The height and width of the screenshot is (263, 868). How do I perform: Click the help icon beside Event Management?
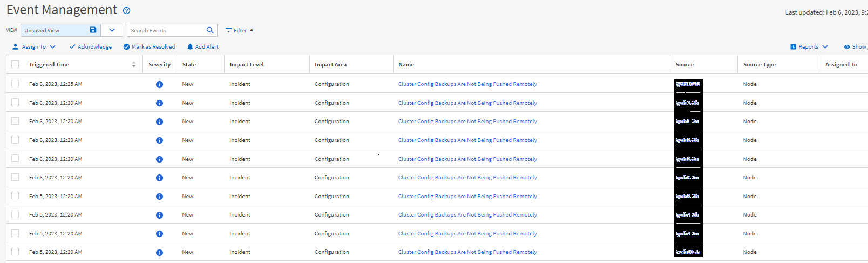[126, 11]
